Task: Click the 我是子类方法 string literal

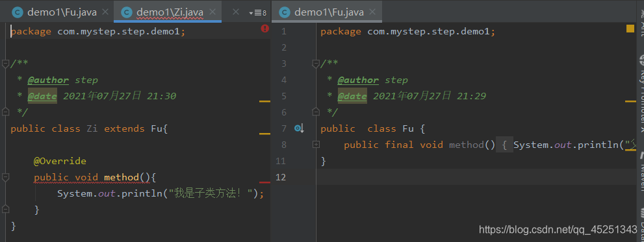Action: (211, 193)
